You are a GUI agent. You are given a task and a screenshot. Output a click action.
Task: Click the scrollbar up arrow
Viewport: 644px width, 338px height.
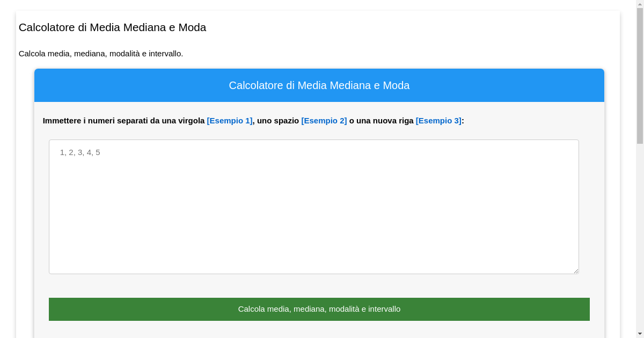pos(640,4)
